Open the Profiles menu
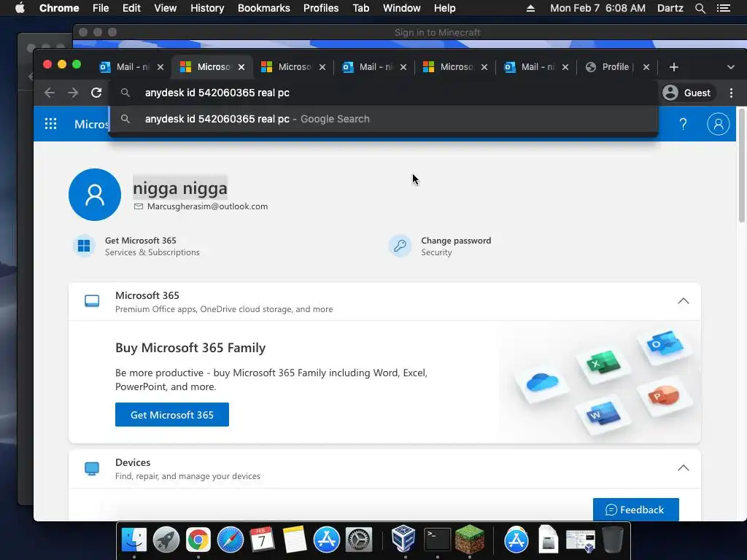747x560 pixels. 321,8
